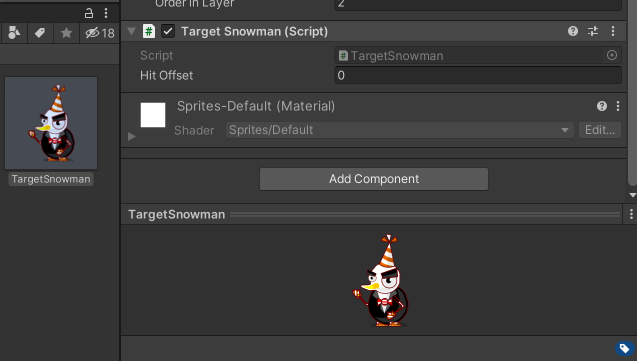This screenshot has width=637, height=361.
Task: Toggle hidden packages eye icon showing 18
Action: tap(100, 33)
